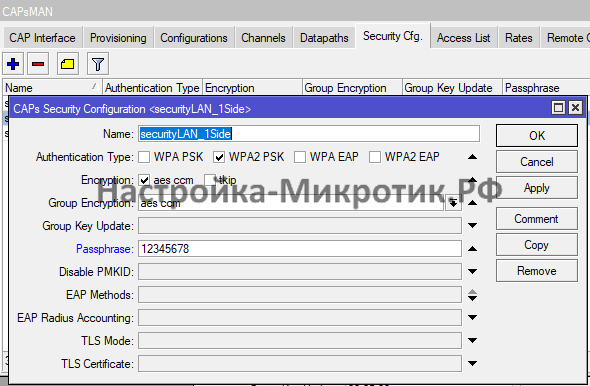Enable the WPA PSK checkbox

coord(144,157)
